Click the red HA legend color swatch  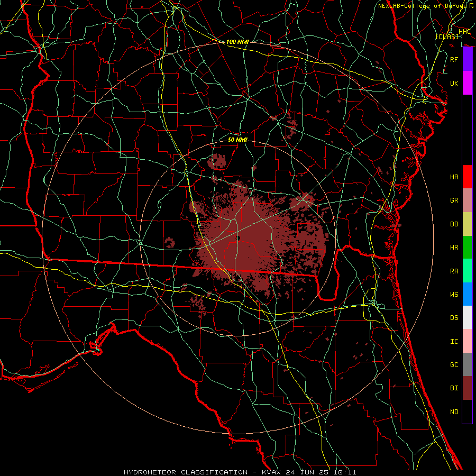(x=467, y=177)
